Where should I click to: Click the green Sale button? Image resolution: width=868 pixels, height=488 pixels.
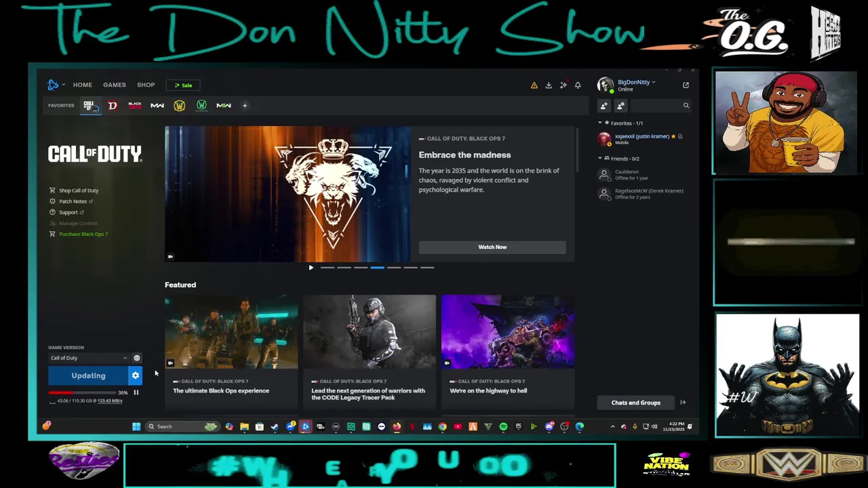coord(182,85)
